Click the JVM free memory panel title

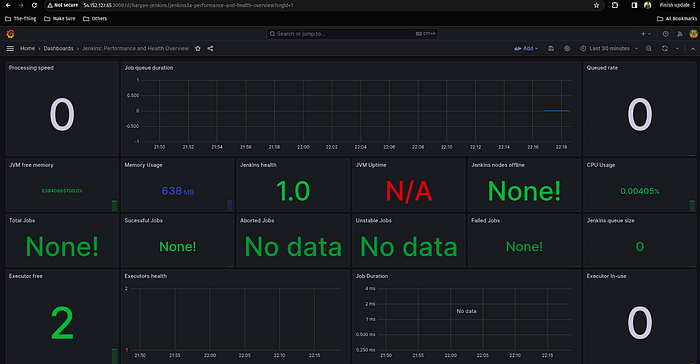(x=31, y=165)
